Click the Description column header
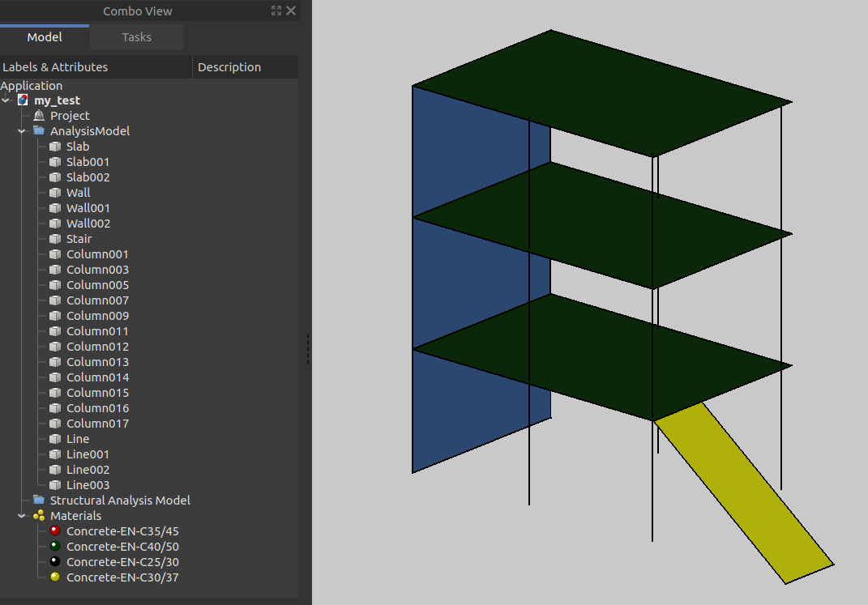The width and height of the screenshot is (868, 605). tap(229, 67)
